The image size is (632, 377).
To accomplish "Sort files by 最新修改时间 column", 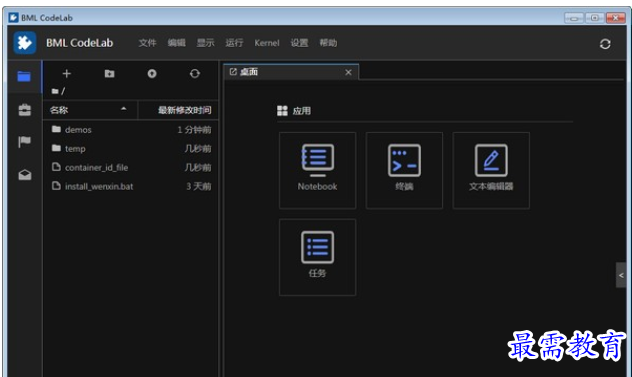I will [x=179, y=110].
